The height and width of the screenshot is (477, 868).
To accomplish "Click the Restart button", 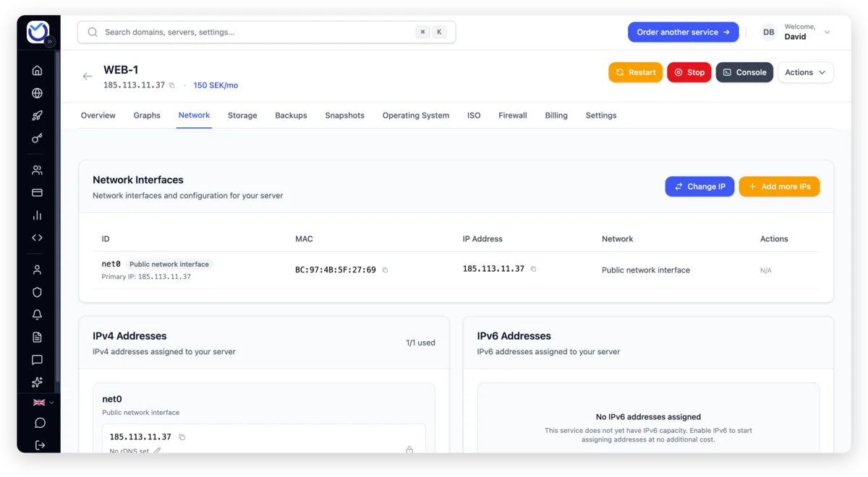I will [x=635, y=72].
